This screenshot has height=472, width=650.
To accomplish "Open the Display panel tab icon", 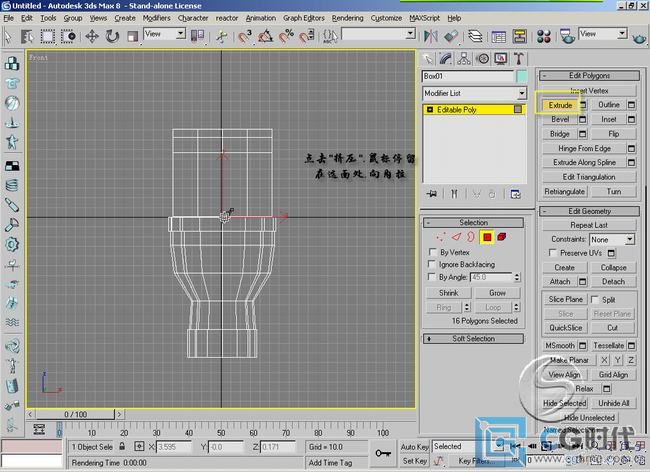I will click(x=501, y=59).
